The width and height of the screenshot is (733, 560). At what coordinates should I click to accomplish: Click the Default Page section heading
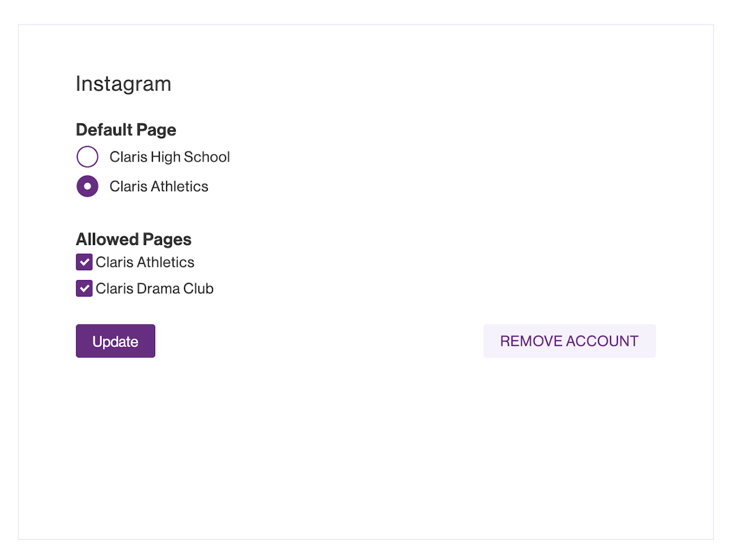pos(126,130)
